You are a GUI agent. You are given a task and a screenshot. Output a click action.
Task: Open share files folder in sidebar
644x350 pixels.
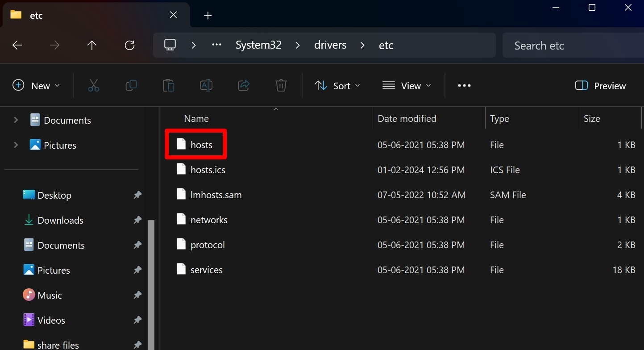tap(51, 345)
